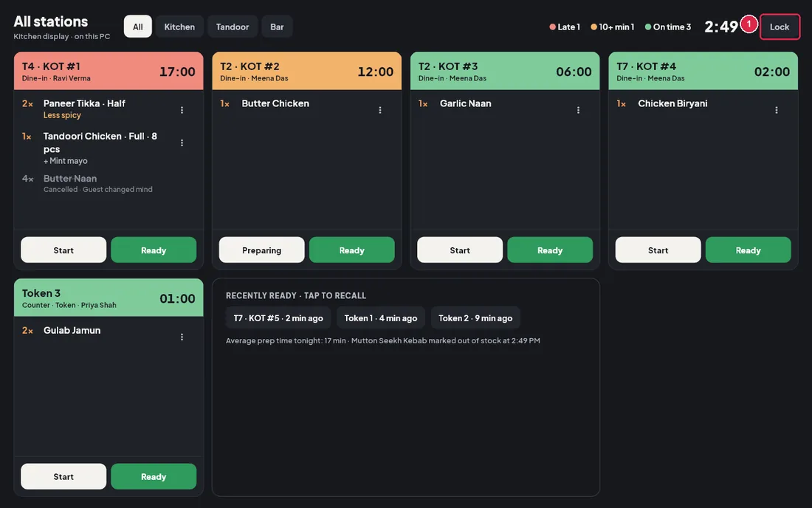812x508 pixels.
Task: Click the 10+ min 1 status indicator
Action: click(613, 27)
